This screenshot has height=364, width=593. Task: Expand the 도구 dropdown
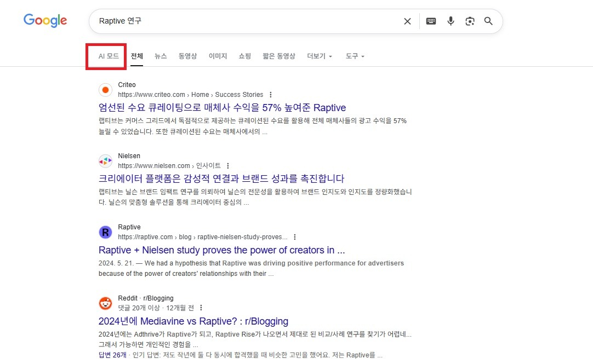pos(355,56)
